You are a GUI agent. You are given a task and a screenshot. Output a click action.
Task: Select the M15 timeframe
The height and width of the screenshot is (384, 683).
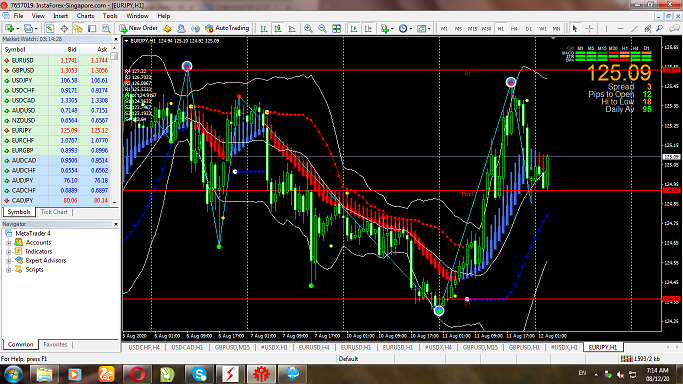[x=472, y=28]
